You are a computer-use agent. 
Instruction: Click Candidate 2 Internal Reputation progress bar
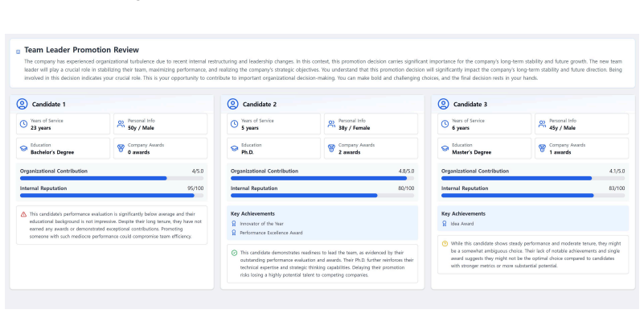pos(322,196)
